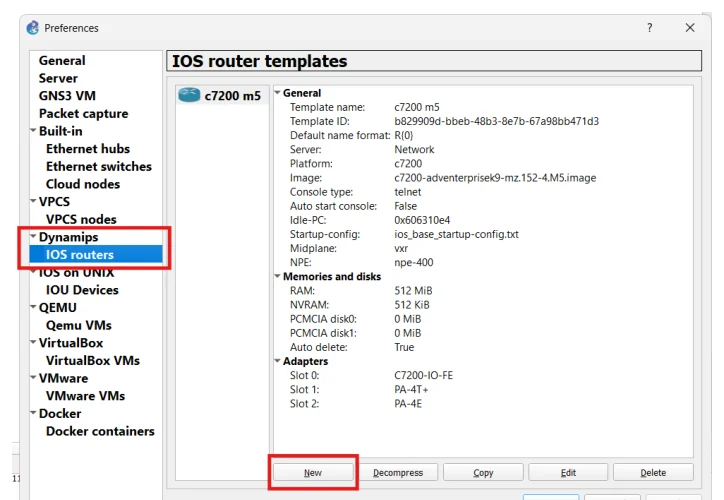Select Ethernet hubs in the sidebar
724x500 pixels.
point(88,149)
